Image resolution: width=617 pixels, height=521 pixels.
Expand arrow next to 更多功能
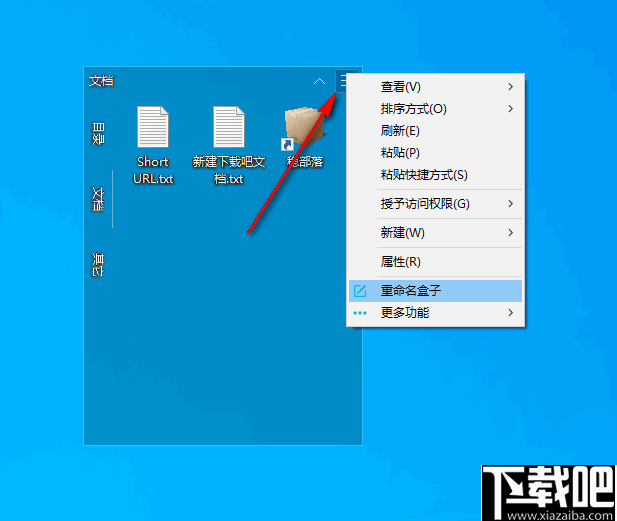[x=510, y=313]
